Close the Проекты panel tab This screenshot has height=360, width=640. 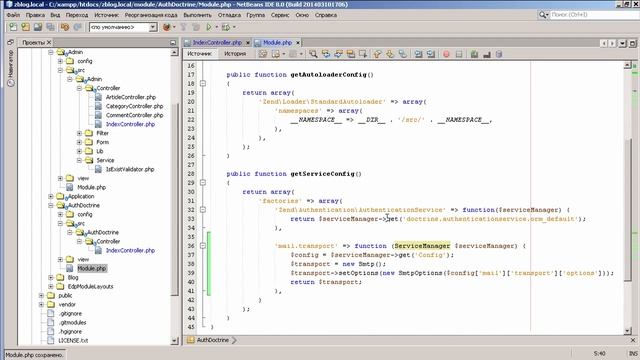pyautogui.click(x=49, y=42)
